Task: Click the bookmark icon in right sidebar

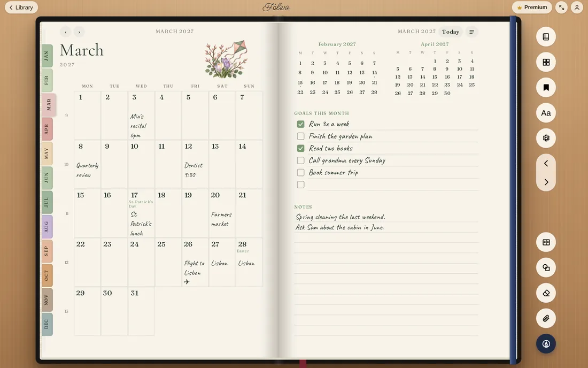Action: click(546, 87)
